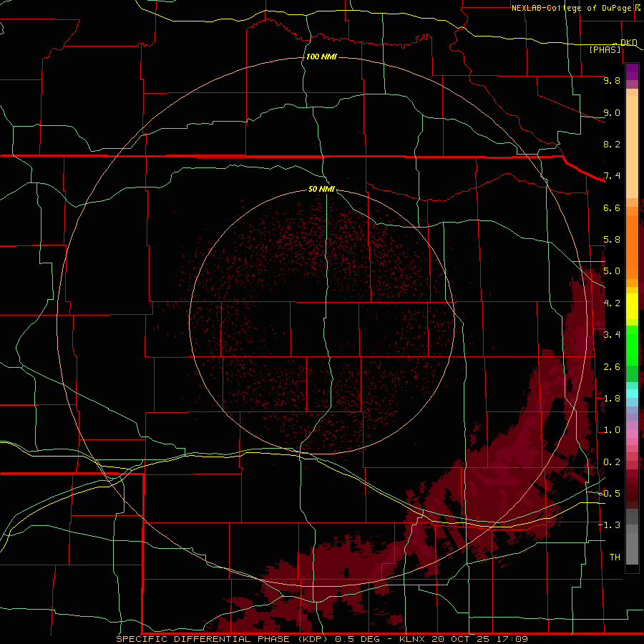Click the 1.8 value on the color scale
This screenshot has height=644, width=644.
coord(612,399)
